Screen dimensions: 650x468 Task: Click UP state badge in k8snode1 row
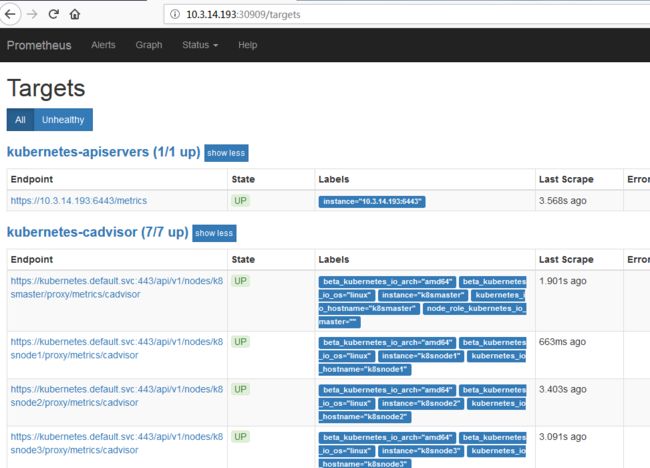tap(240, 342)
